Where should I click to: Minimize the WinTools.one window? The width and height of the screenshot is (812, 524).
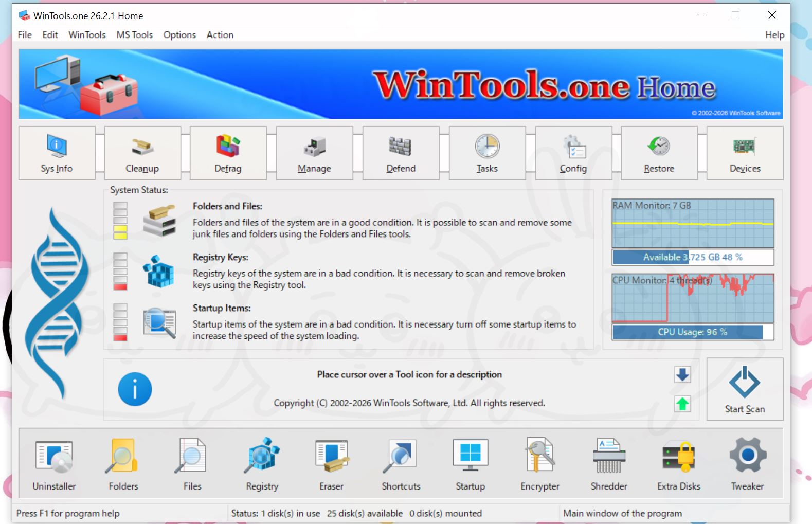(x=700, y=15)
